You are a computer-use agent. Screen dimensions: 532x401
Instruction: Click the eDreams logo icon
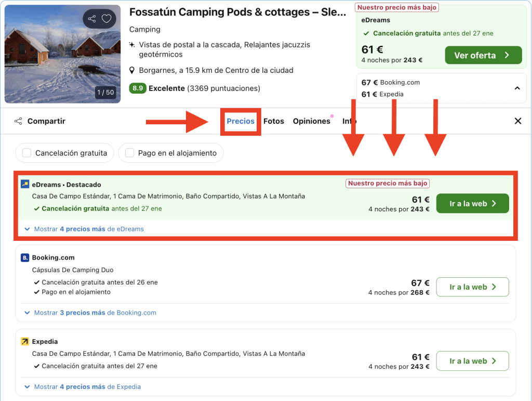pyautogui.click(x=25, y=184)
